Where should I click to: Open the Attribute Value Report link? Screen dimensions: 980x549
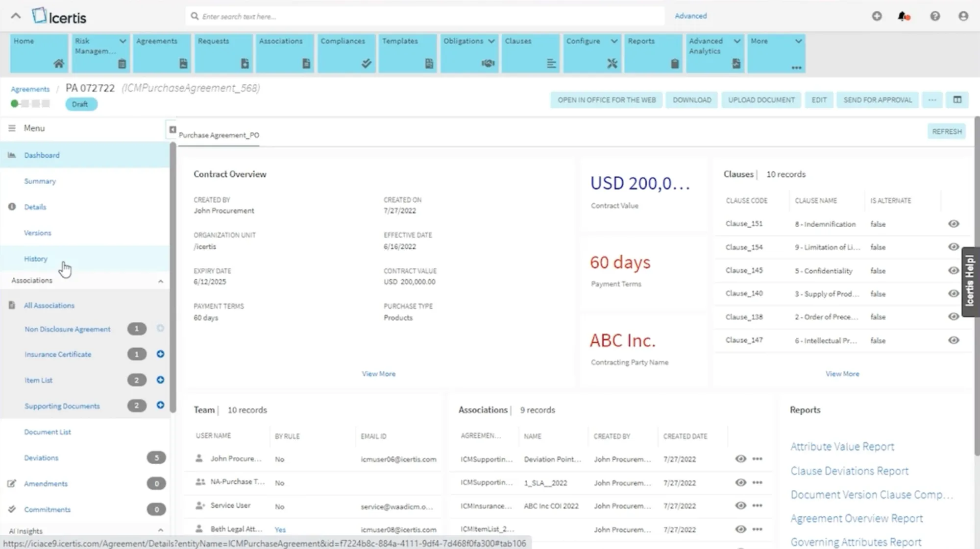842,447
